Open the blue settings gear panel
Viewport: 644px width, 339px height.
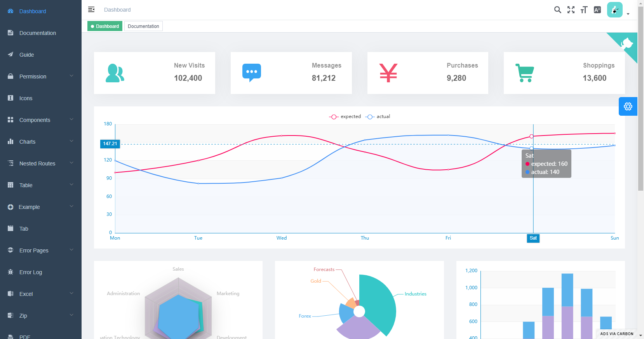click(x=628, y=106)
